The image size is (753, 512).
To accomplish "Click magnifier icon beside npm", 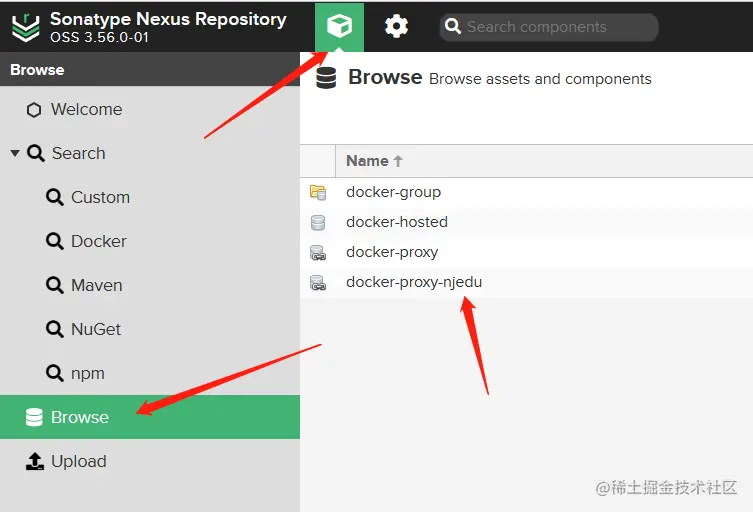I will [x=55, y=373].
